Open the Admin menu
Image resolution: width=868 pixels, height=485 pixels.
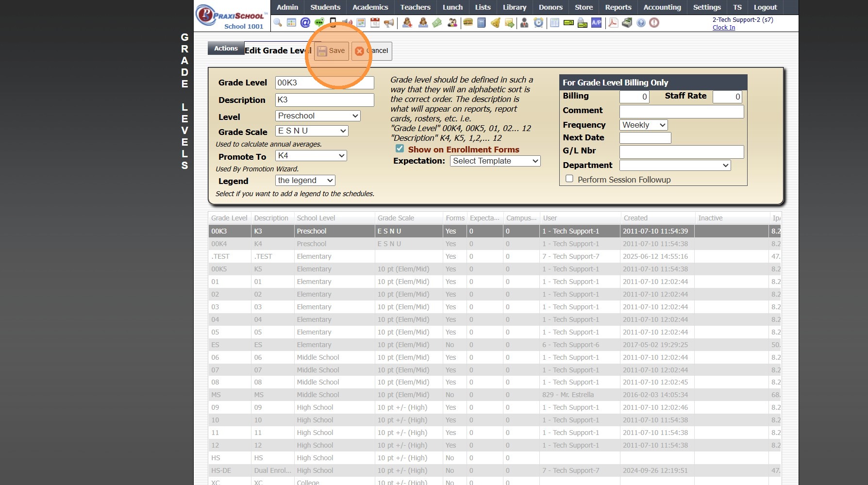[x=287, y=7]
